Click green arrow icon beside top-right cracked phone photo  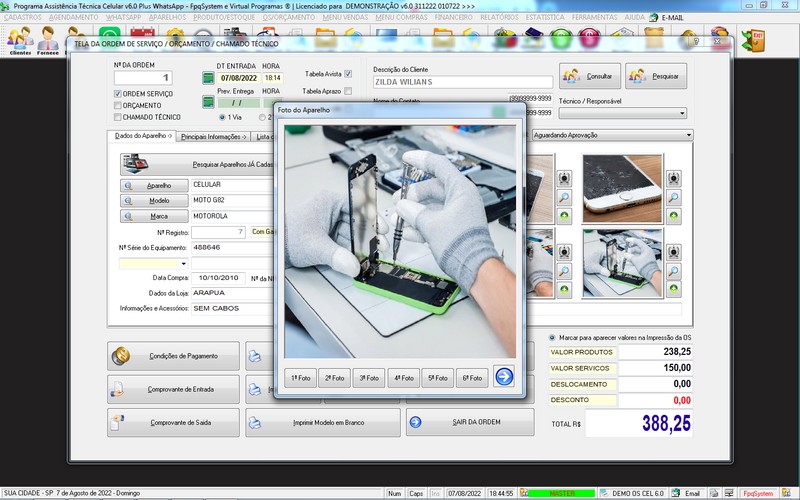click(x=675, y=216)
